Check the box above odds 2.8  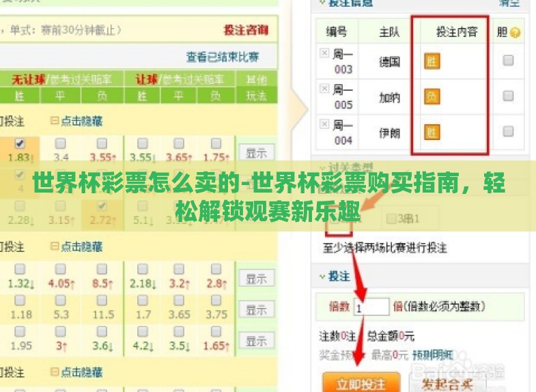pos(216,269)
